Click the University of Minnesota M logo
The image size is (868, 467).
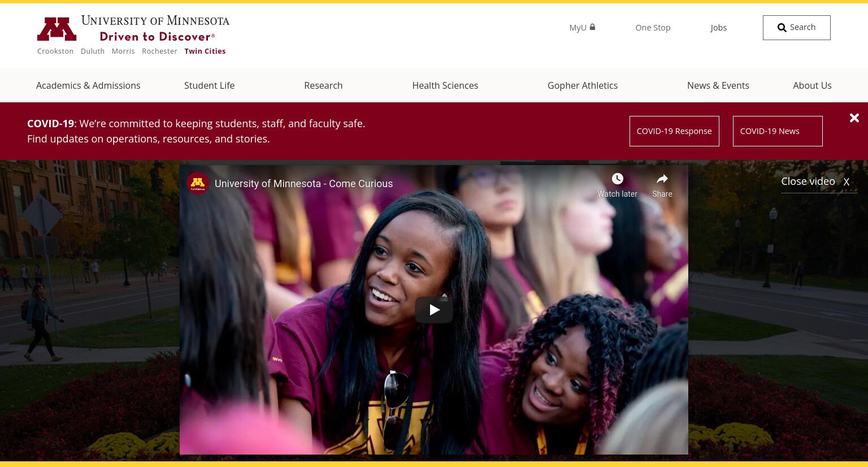(57, 29)
